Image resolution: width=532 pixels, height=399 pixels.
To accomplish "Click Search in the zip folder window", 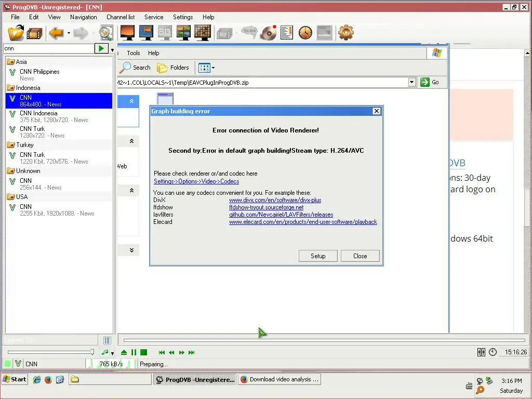I will pyautogui.click(x=136, y=68).
